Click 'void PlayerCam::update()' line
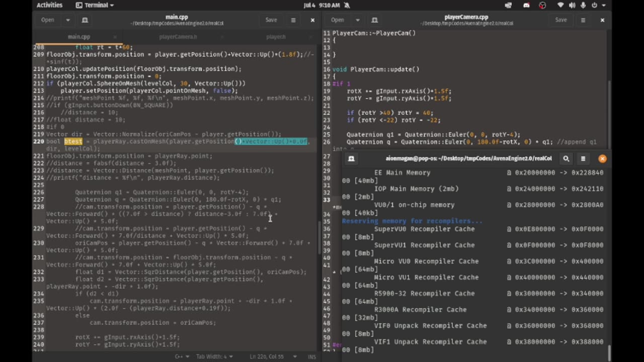This screenshot has height=362, width=644. pyautogui.click(x=376, y=69)
